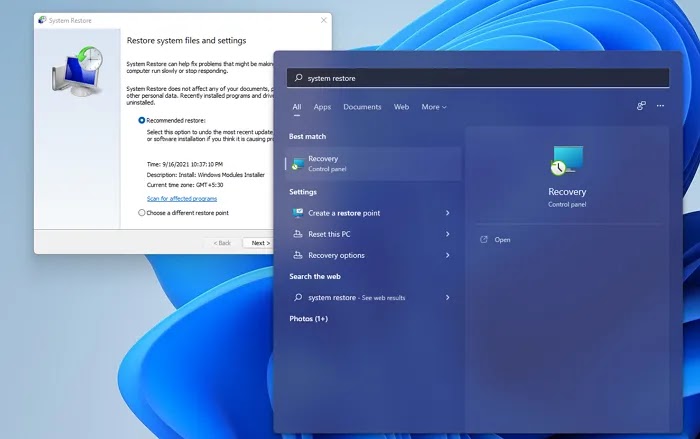Image resolution: width=700 pixels, height=439 pixels.
Task: Open the More dropdown filter
Action: [434, 107]
